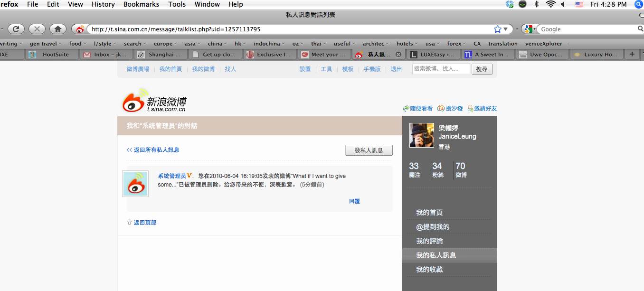Expand the europe bookmarks folder
Viewport: 644px width, 291px height.
click(x=165, y=44)
